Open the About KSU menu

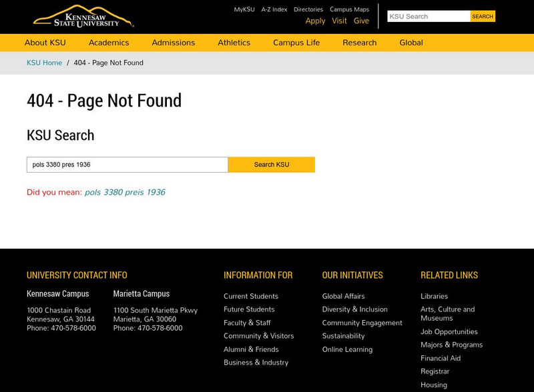[45, 43]
